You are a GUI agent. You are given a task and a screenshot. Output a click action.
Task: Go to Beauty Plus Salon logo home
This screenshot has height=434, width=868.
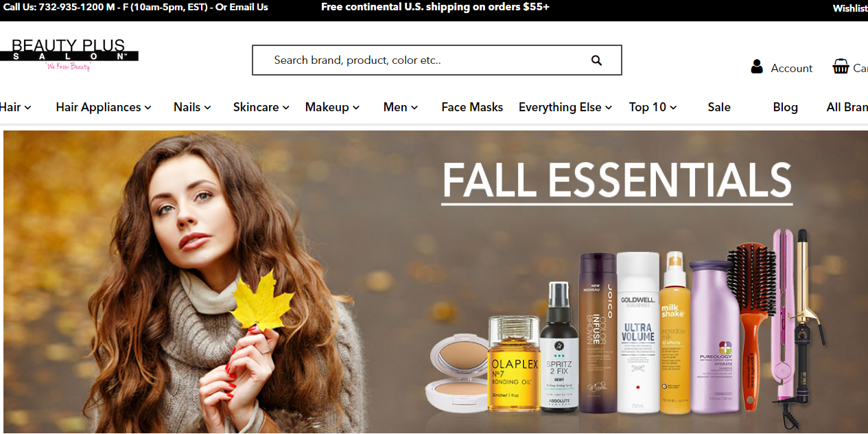point(69,55)
